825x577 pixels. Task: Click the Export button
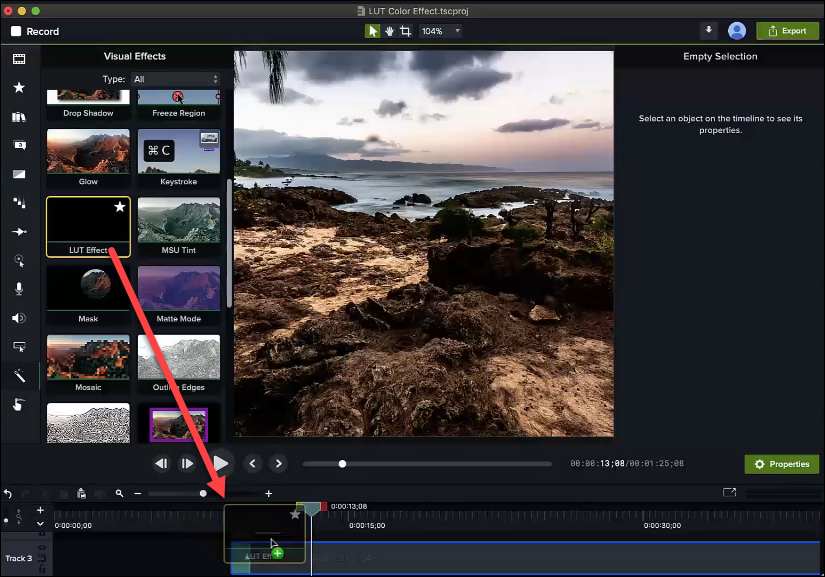(787, 31)
